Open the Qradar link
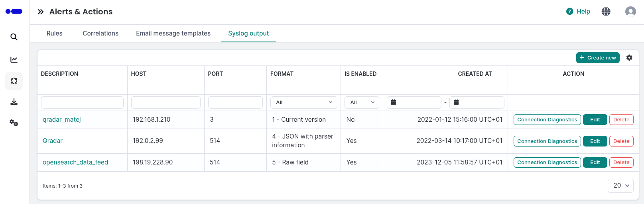 pos(53,141)
